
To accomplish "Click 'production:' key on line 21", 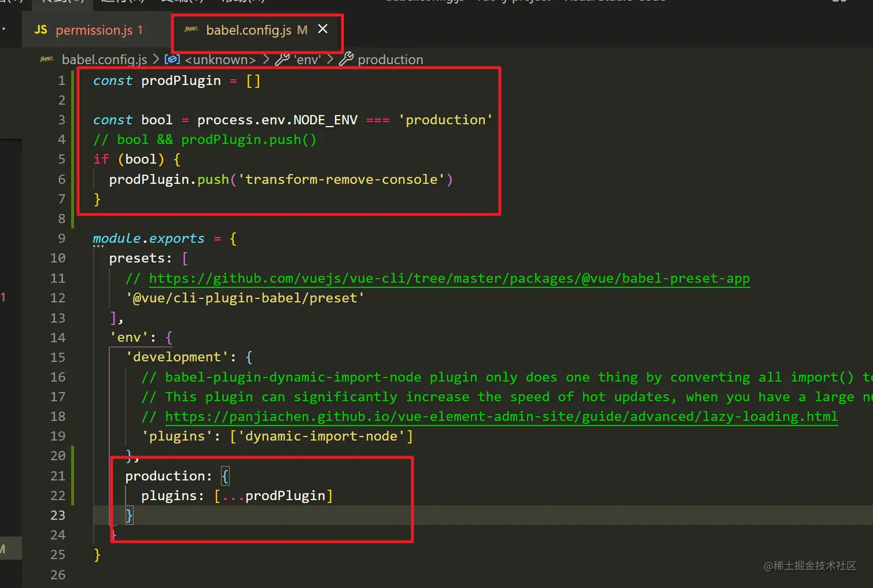I will click(169, 476).
